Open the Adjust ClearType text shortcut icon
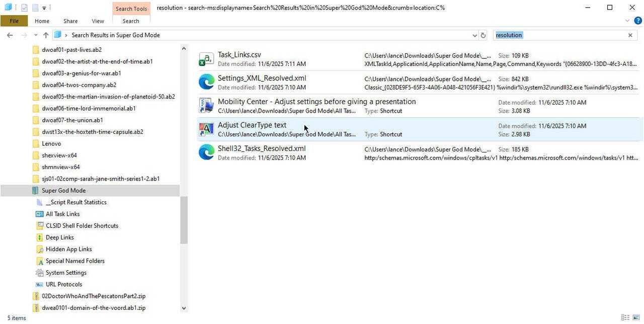The image size is (644, 324). pyautogui.click(x=206, y=129)
